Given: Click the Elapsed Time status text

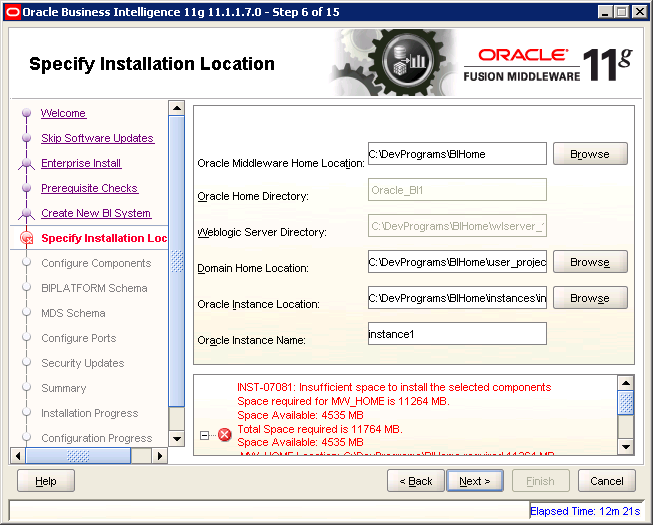Looking at the screenshot, I should click(x=585, y=511).
